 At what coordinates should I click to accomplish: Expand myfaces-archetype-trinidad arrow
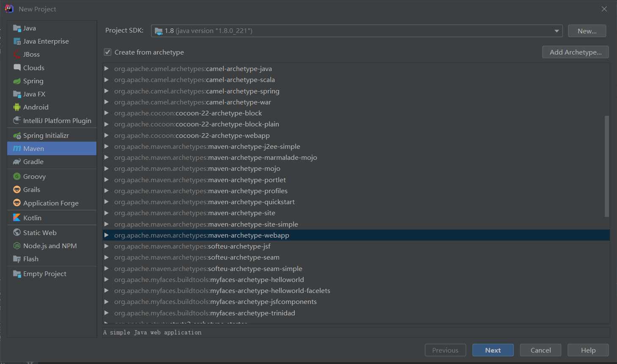click(x=107, y=313)
